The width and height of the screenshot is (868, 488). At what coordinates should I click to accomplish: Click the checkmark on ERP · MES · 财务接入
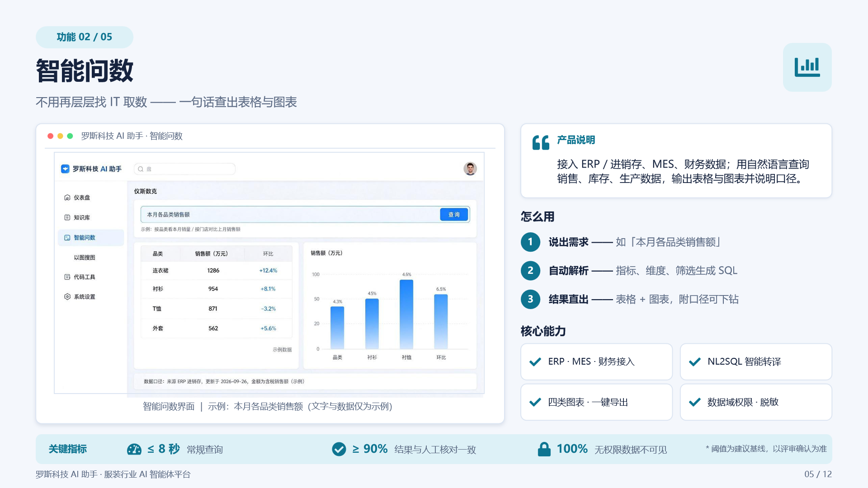pyautogui.click(x=535, y=361)
